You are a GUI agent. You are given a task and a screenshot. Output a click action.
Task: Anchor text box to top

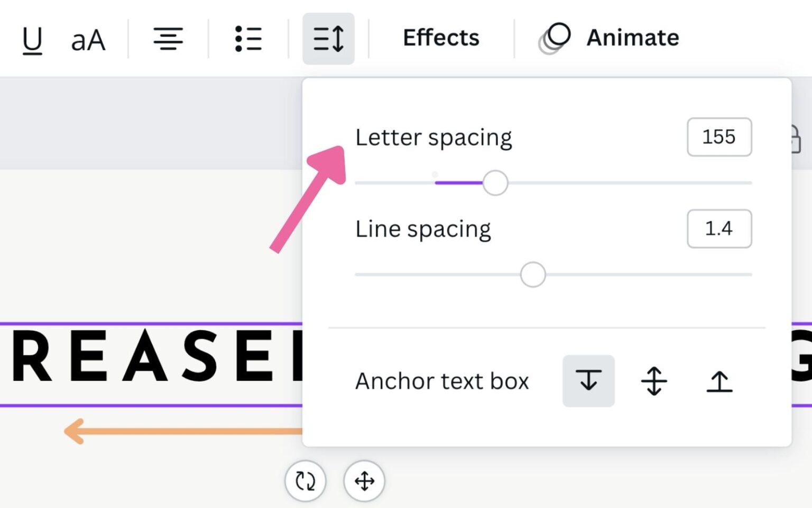pos(588,380)
